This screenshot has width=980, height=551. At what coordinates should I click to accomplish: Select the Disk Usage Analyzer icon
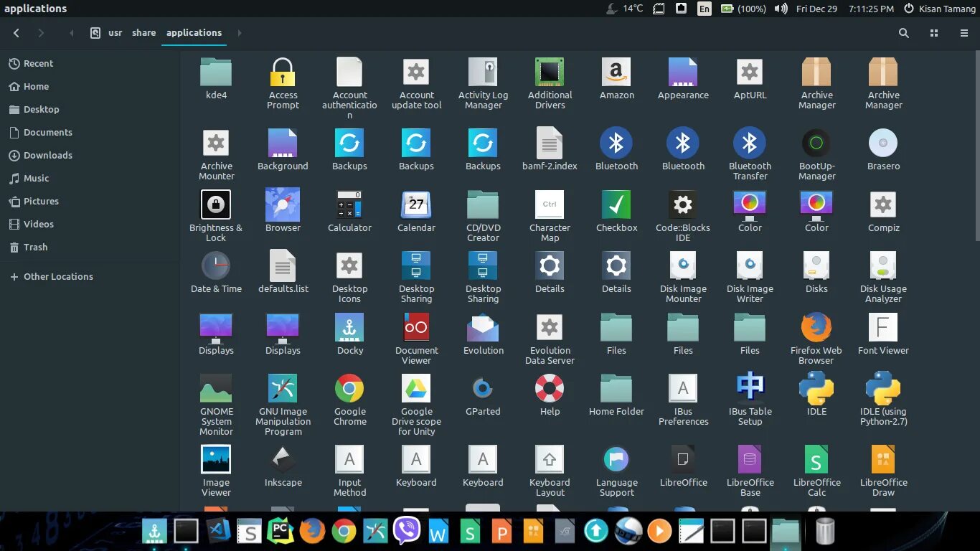pos(883,266)
